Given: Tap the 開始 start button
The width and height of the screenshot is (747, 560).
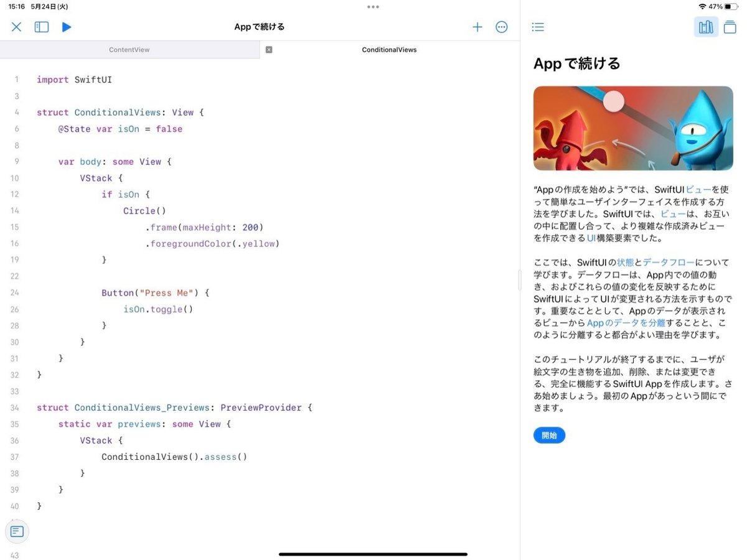Looking at the screenshot, I should tap(549, 435).
